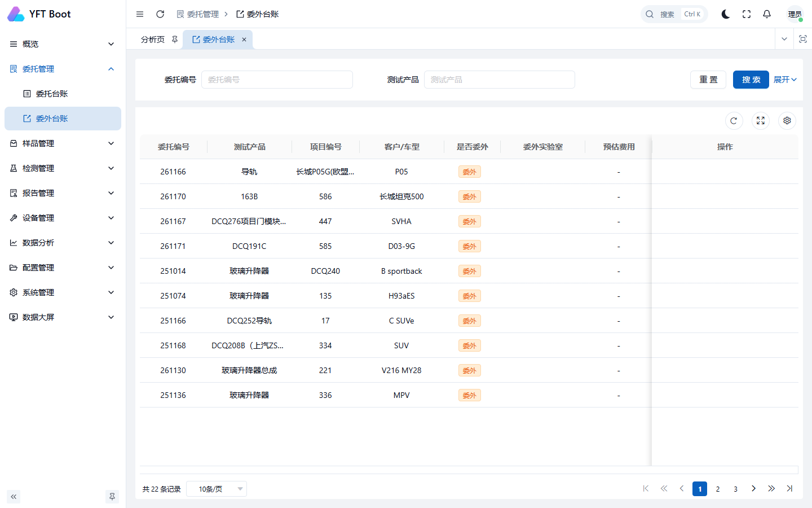Focus the 委托编号 input field
Screen dimensions: 812x508
pyautogui.click(x=277, y=80)
